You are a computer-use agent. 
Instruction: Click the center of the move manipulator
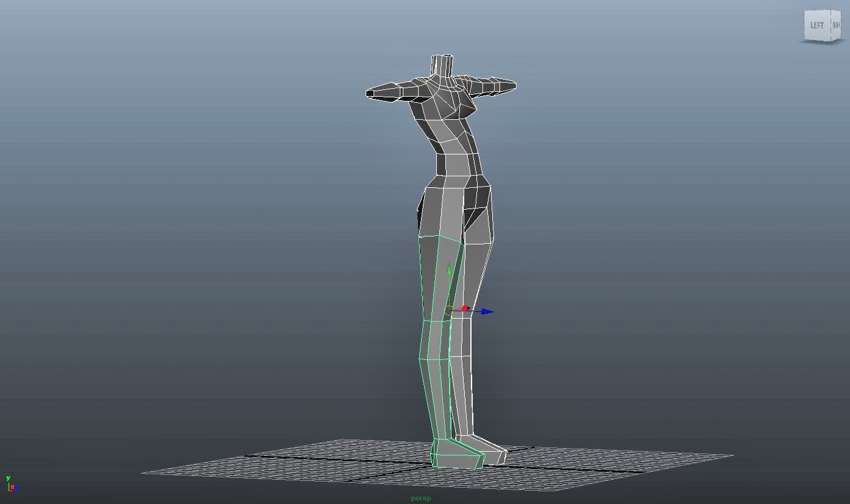click(450, 311)
